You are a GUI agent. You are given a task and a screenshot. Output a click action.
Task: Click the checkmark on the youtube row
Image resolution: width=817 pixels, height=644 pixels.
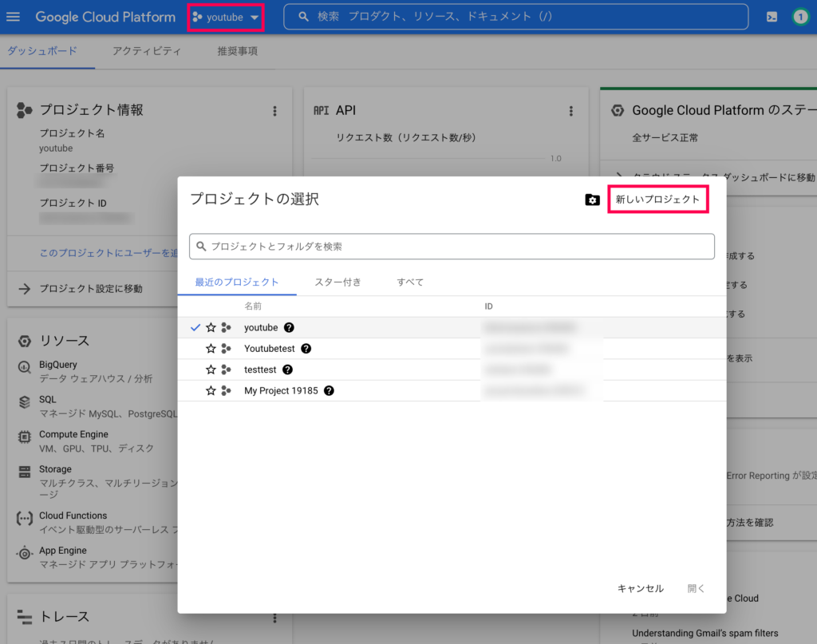point(195,328)
